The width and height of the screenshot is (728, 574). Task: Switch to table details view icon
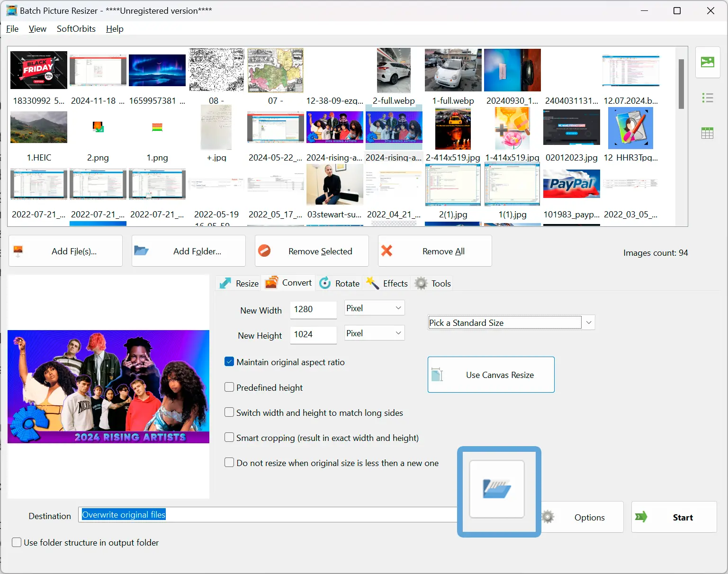tap(707, 133)
